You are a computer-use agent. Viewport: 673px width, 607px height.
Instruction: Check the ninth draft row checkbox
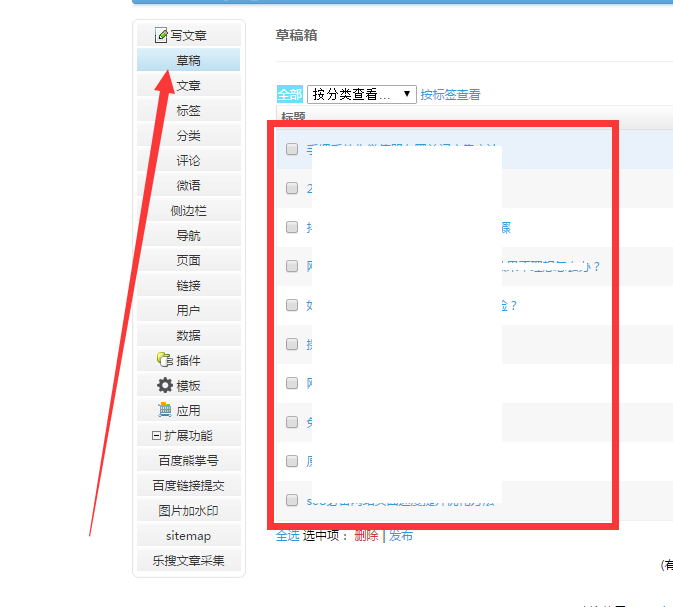click(292, 461)
